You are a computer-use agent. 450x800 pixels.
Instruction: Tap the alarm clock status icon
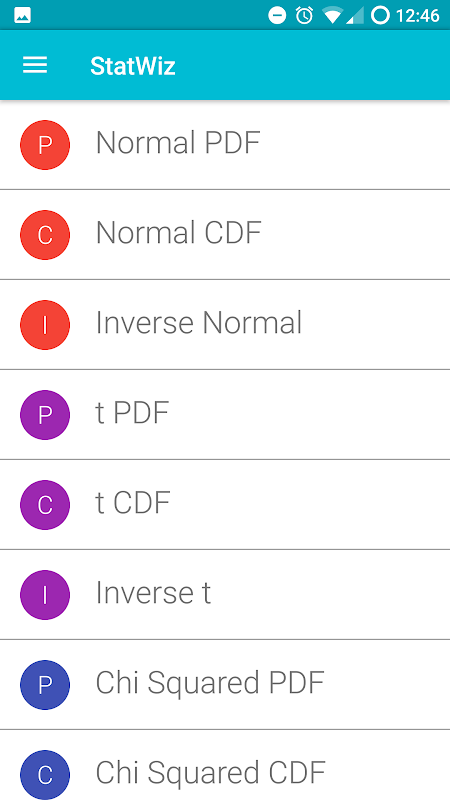click(x=304, y=16)
